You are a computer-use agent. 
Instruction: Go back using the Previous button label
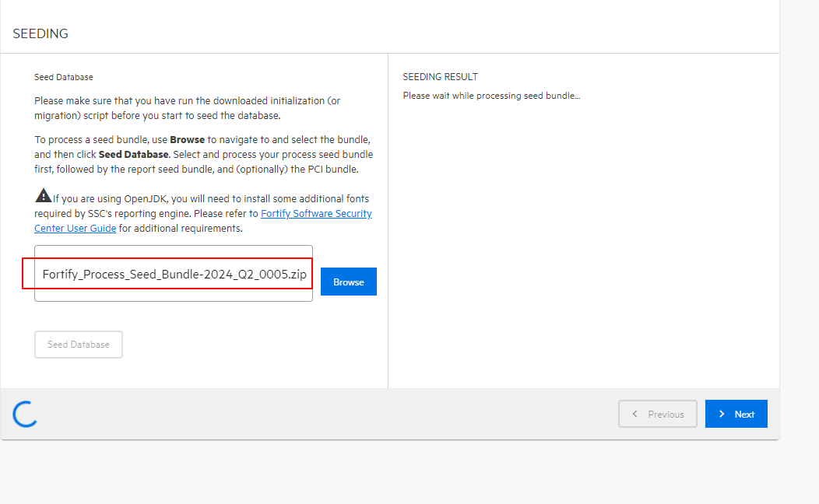666,415
